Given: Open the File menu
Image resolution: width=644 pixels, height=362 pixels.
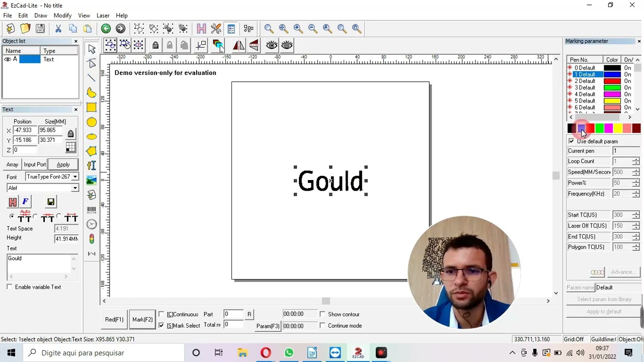Looking at the screenshot, I should tap(8, 16).
